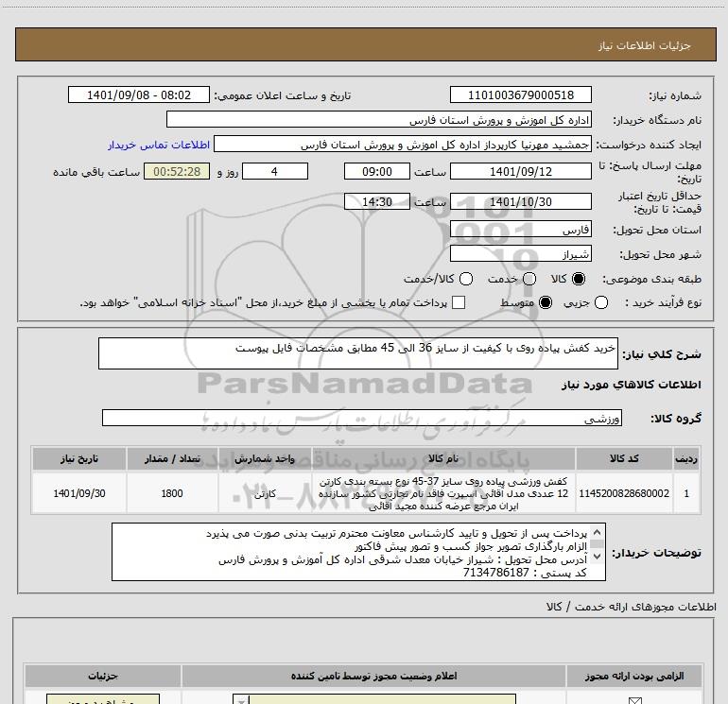Click delivery city field شیراز
The width and height of the screenshot is (728, 704).
(520, 253)
